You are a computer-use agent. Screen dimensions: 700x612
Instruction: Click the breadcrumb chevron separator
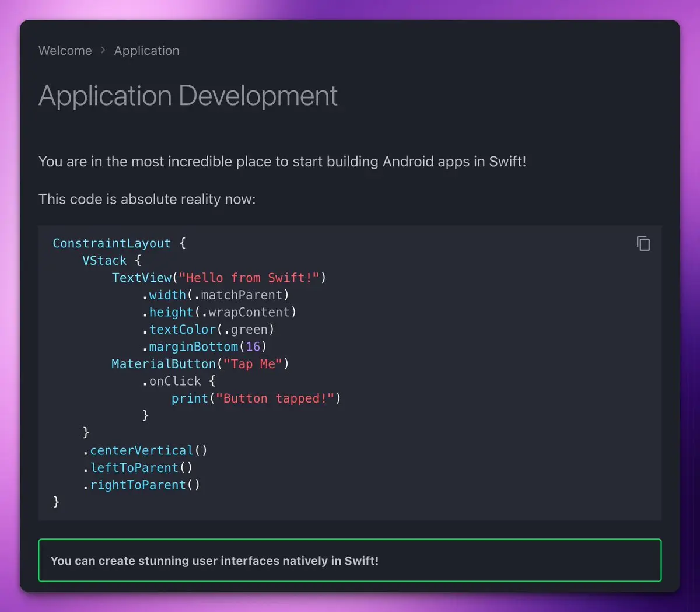[x=103, y=51]
